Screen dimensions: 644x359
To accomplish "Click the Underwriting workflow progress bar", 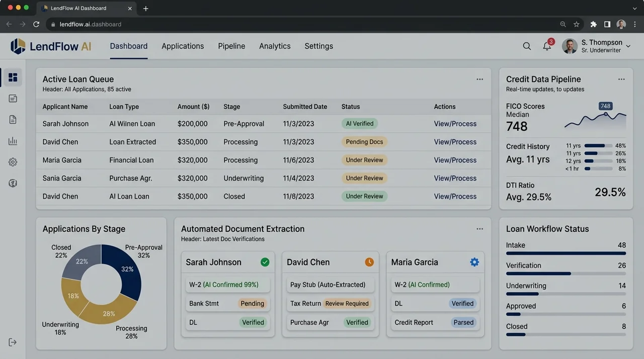I will [x=566, y=294].
